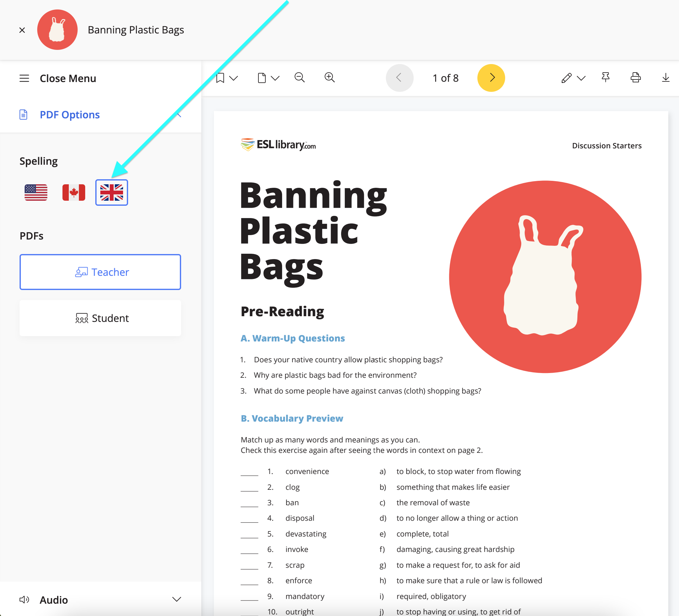Click the zoom in magnifier icon
This screenshot has height=616, width=679.
(x=329, y=77)
